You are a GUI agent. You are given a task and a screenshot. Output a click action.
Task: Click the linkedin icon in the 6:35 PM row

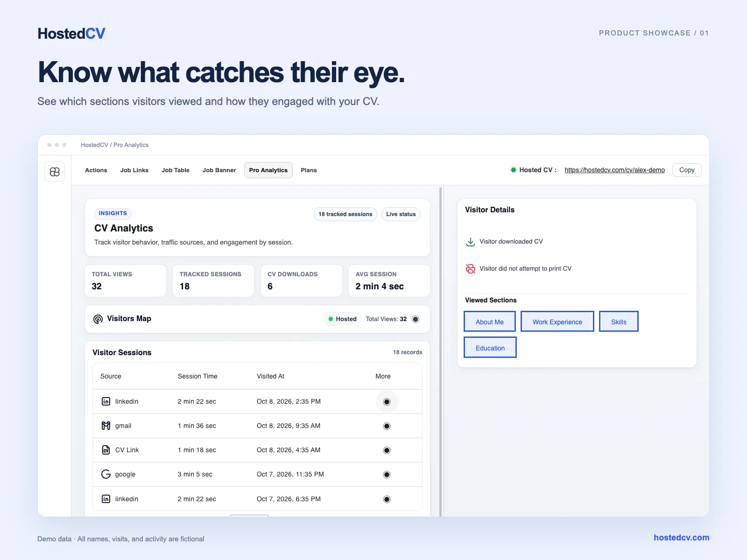pos(106,499)
